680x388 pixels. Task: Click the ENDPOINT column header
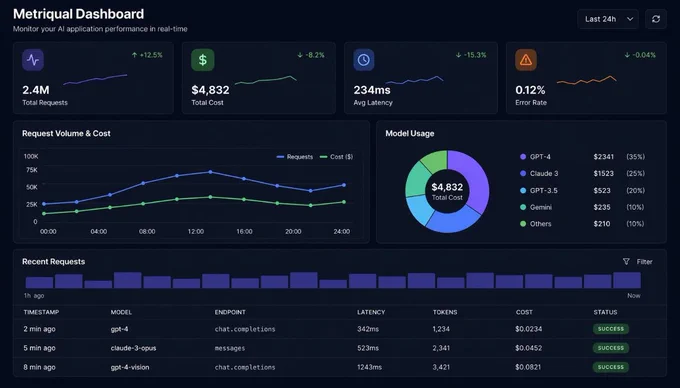[230, 312]
